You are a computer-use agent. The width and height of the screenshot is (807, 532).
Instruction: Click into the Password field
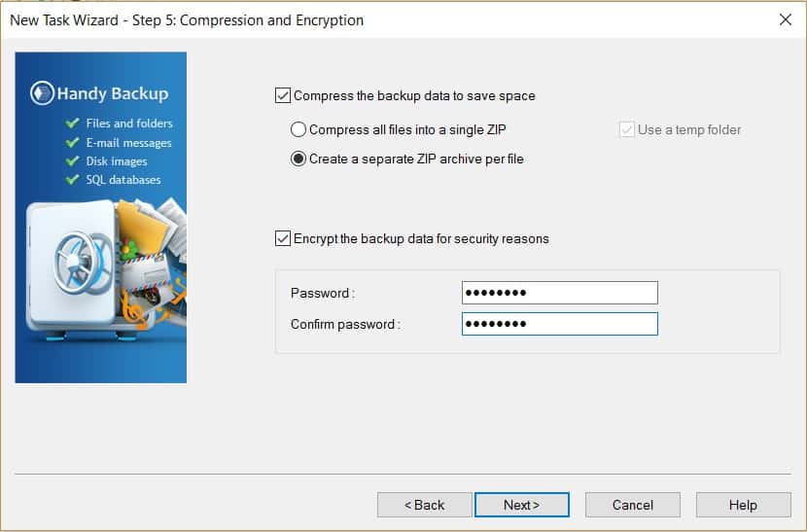[x=559, y=293]
